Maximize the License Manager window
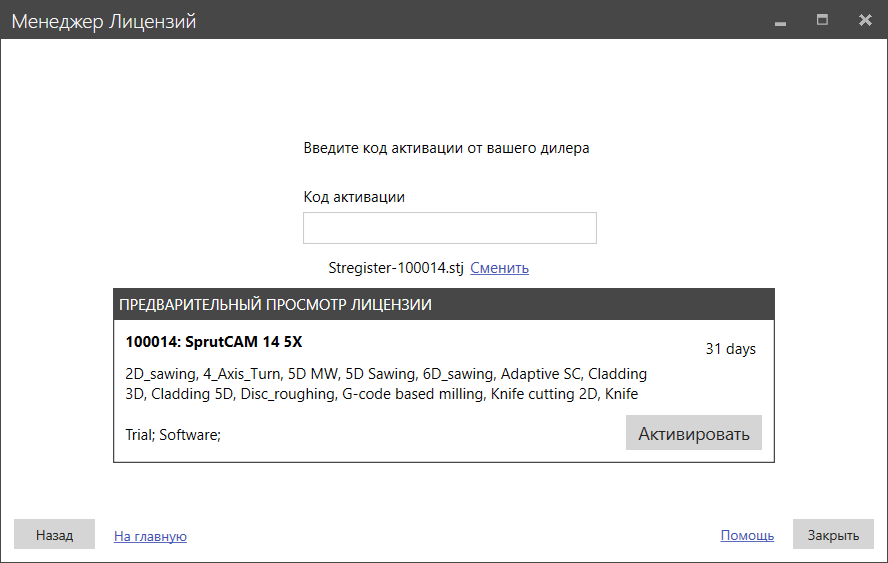The width and height of the screenshot is (888, 563). coord(822,20)
